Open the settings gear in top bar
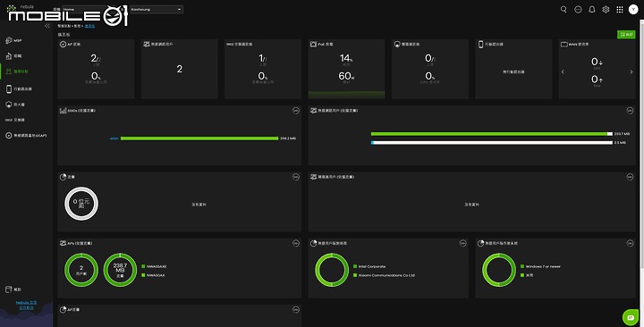This screenshot has width=644, height=327. [x=606, y=10]
